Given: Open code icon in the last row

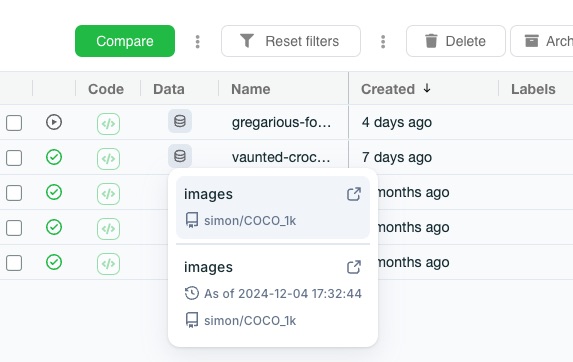Looking at the screenshot, I should pos(108,264).
